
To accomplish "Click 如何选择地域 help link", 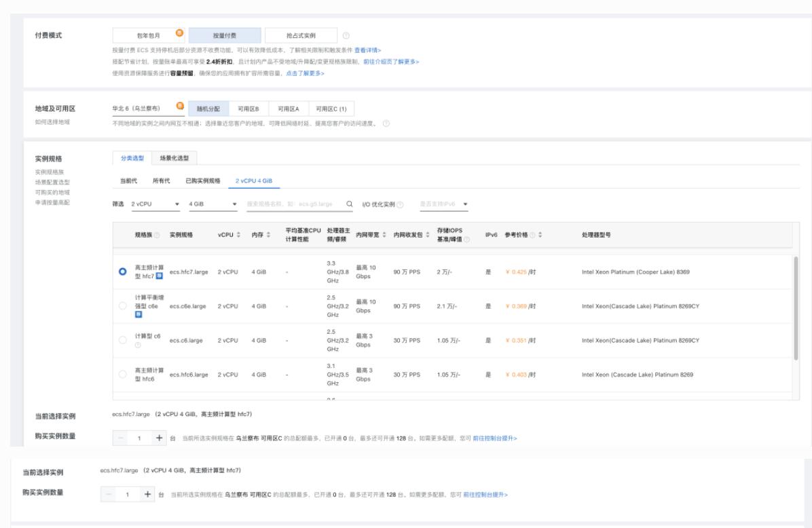I will click(52, 122).
